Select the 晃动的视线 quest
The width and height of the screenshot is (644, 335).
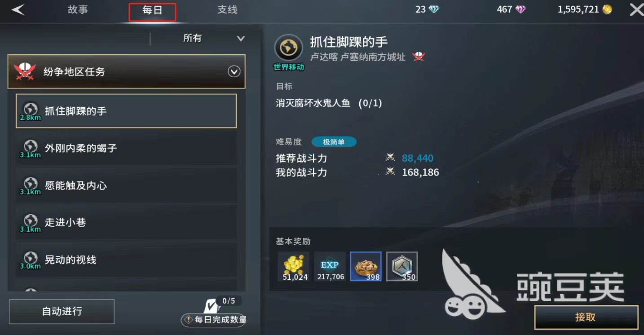pyautogui.click(x=126, y=260)
